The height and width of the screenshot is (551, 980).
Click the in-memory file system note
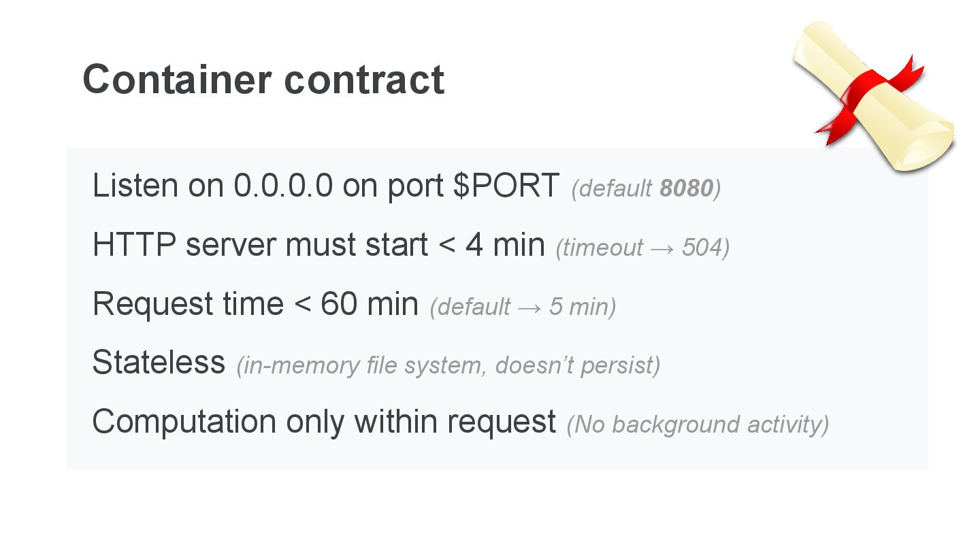coord(448,365)
